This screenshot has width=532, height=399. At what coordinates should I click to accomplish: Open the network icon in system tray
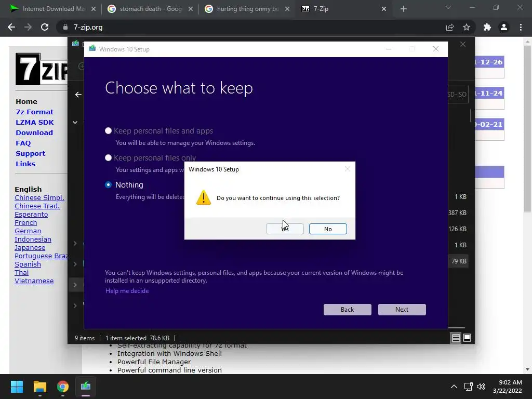coord(469,387)
